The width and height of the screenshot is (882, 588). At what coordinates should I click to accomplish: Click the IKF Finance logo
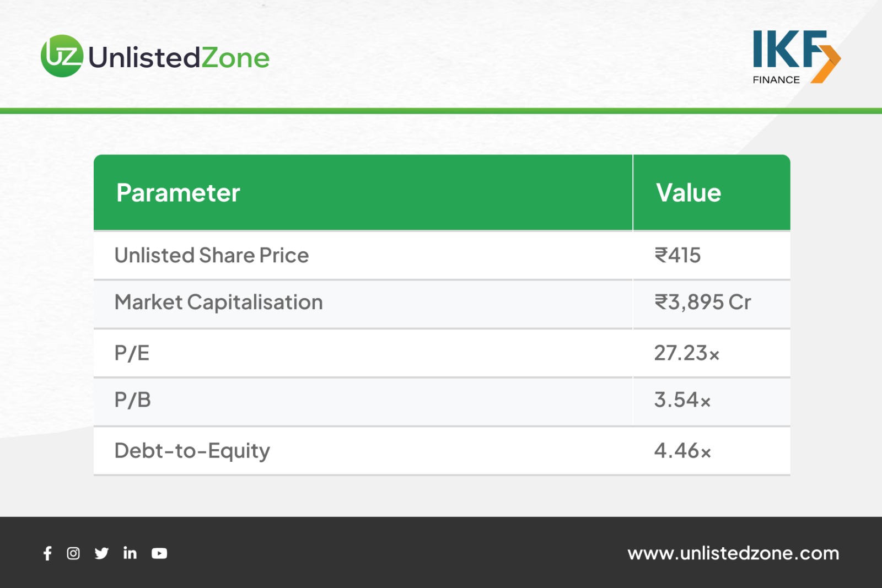[x=795, y=57]
